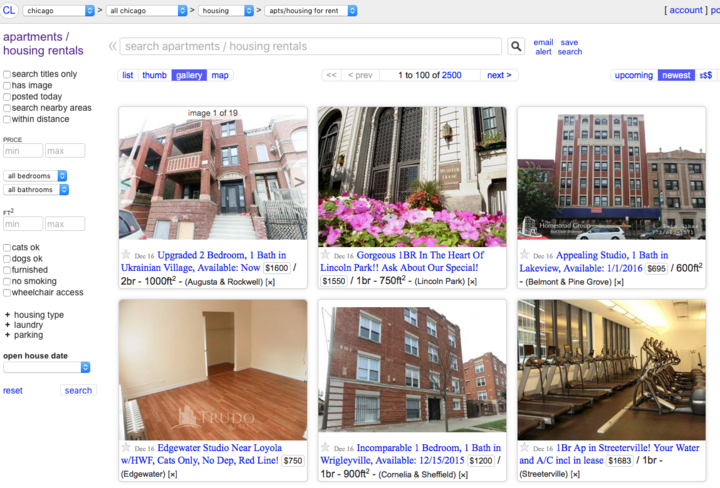Select the gallery view tab
Screen dimensions: 720x488
[189, 75]
